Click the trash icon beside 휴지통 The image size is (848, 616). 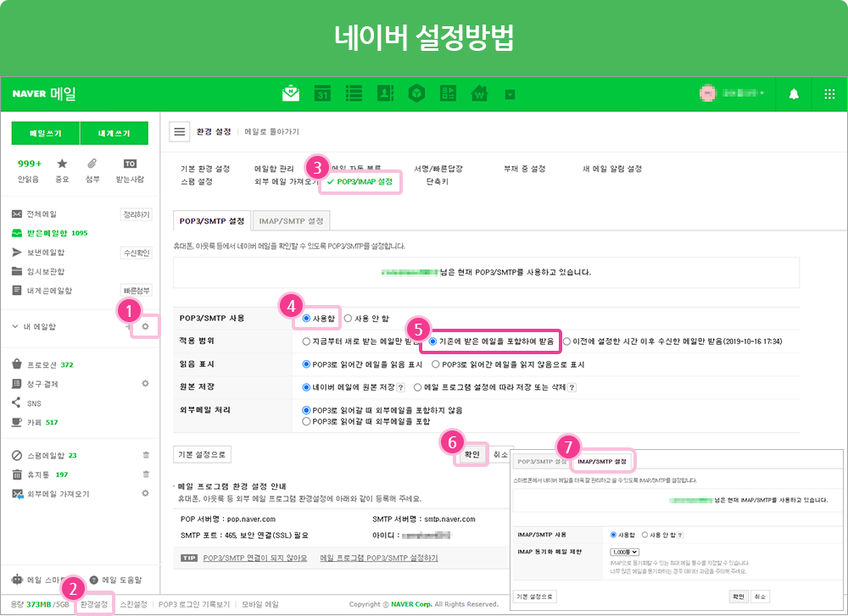coord(146,474)
